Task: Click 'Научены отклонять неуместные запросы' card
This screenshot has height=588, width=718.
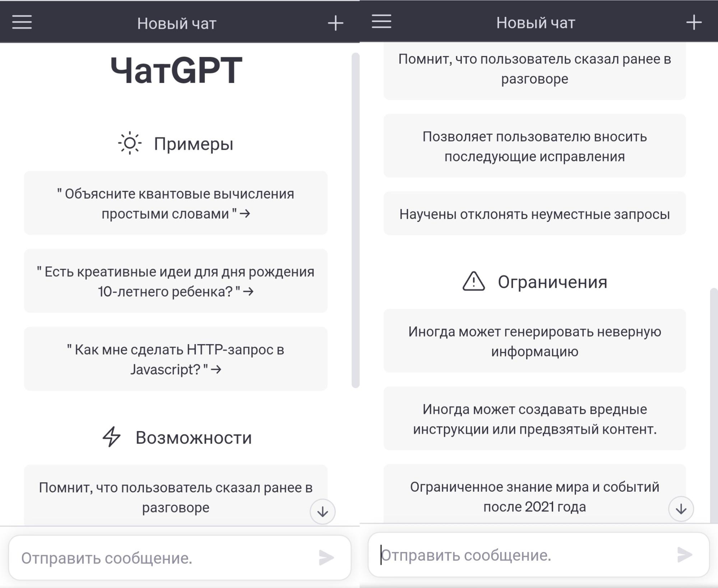Action: click(535, 214)
